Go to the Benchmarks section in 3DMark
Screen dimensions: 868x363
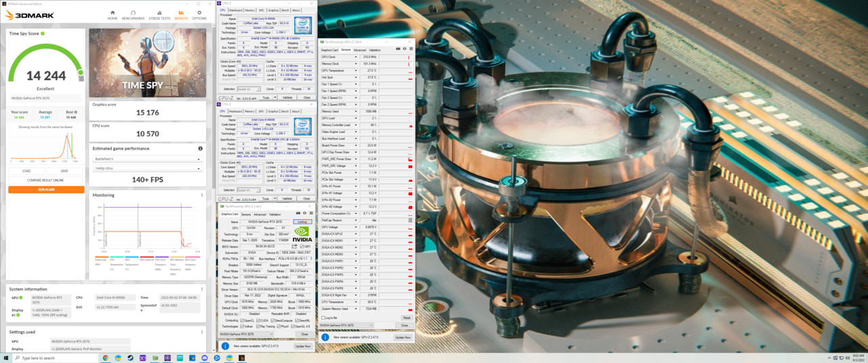tap(133, 15)
